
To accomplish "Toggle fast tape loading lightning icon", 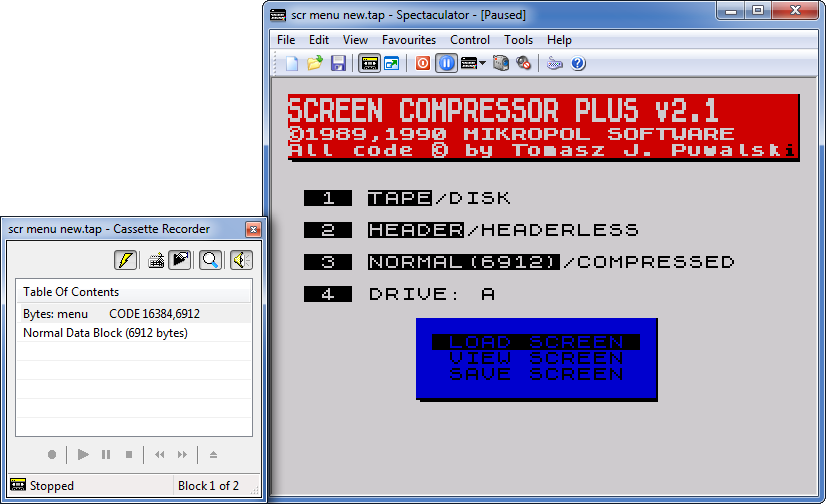I will [x=125, y=260].
